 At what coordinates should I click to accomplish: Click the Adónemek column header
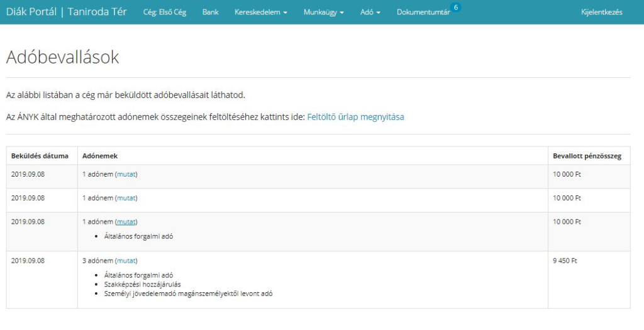tap(100, 156)
